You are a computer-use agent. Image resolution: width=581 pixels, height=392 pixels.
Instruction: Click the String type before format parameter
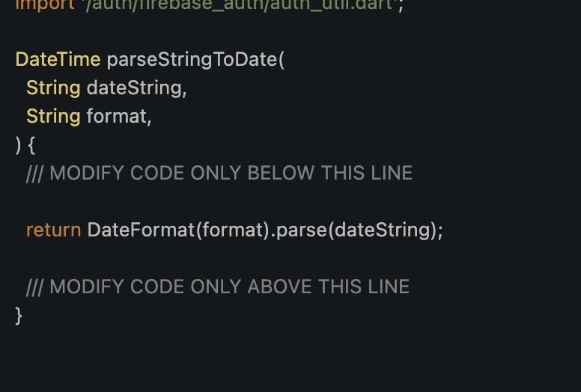(x=53, y=117)
